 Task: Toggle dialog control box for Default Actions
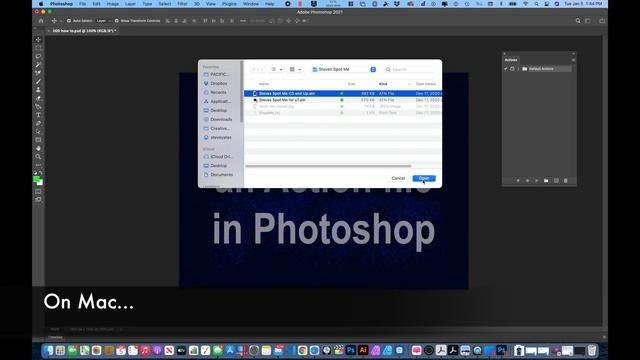(512, 69)
